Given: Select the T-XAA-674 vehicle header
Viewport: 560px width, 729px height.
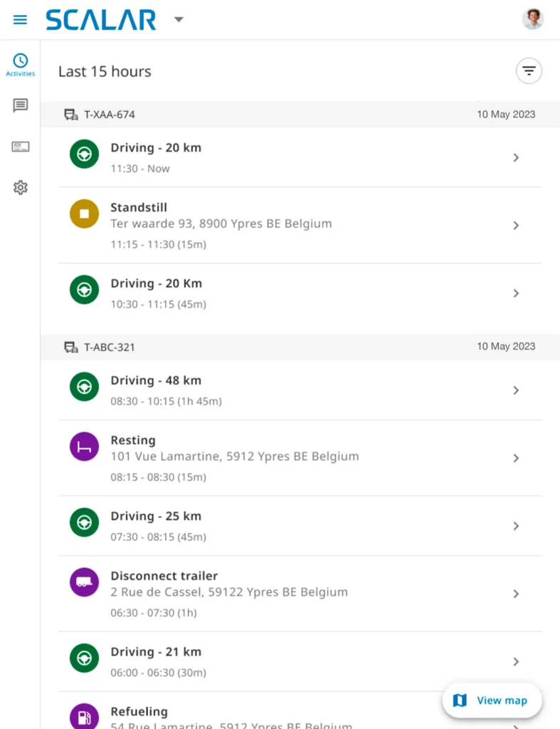Looking at the screenshot, I should pyautogui.click(x=109, y=115).
